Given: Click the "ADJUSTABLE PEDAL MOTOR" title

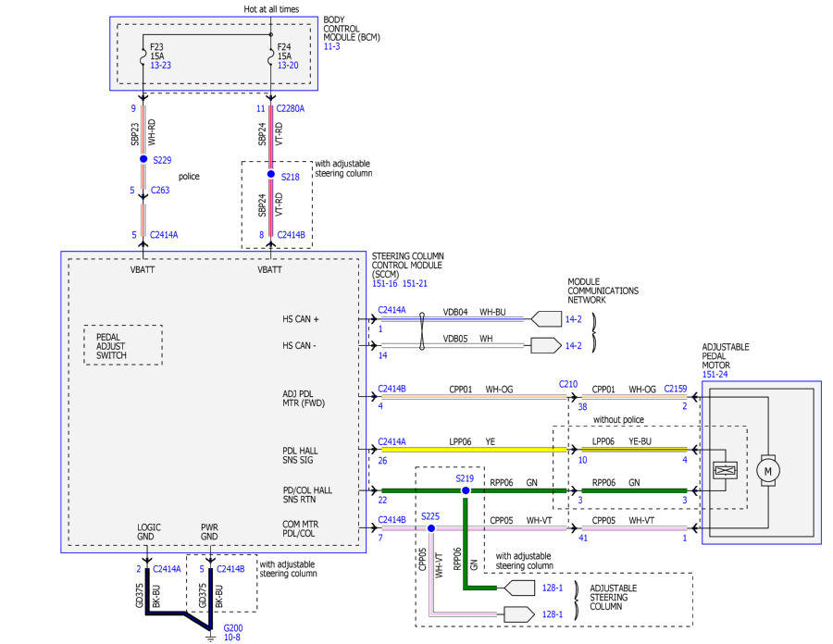Looking at the screenshot, I should [x=726, y=356].
